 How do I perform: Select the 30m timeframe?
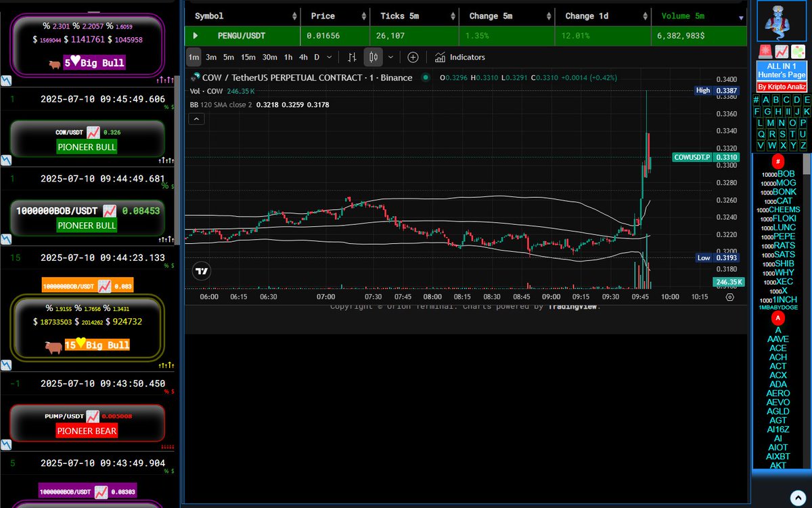(269, 57)
